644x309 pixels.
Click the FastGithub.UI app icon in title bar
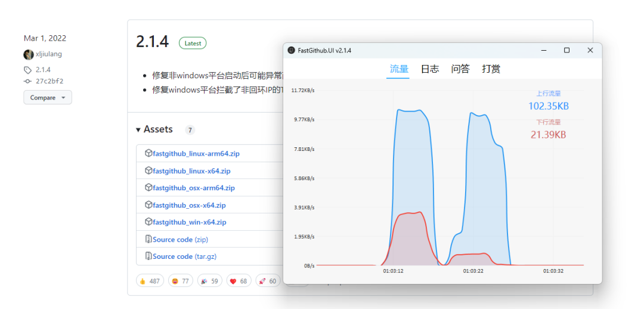tap(291, 51)
